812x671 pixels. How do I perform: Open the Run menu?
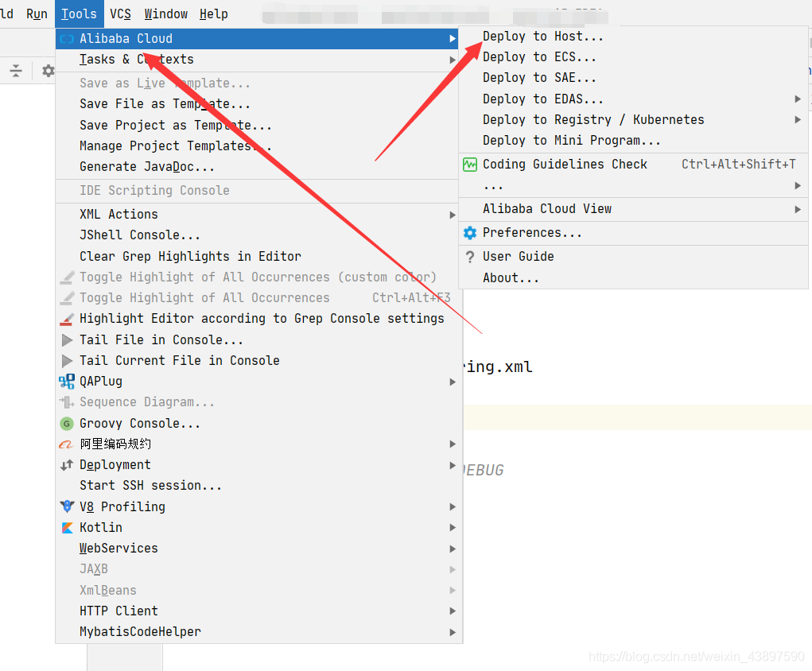37,14
